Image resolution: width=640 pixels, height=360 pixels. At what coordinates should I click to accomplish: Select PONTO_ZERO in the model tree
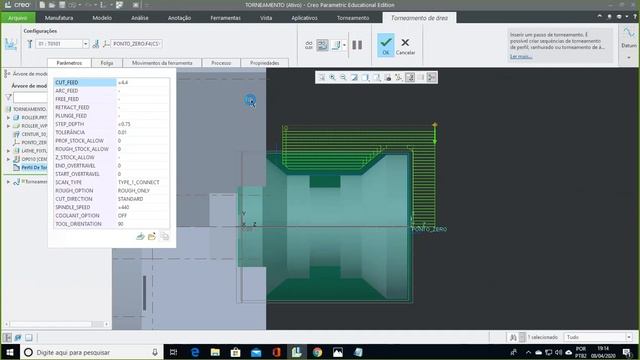(x=30, y=142)
